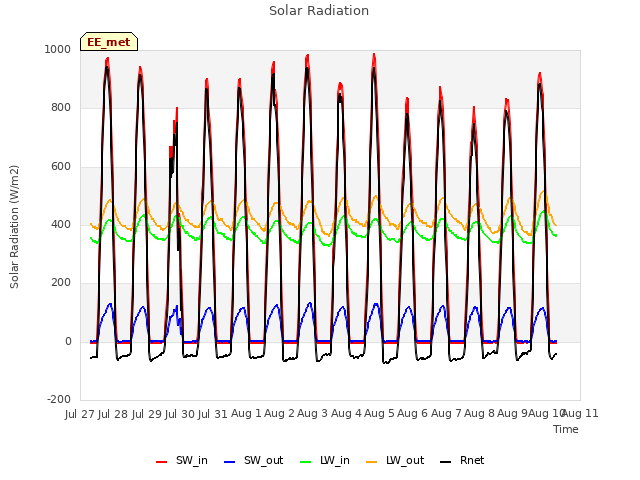This screenshot has width=640, height=480.
Task: Click the Aug 3 x-axis tick label
Action: pos(313,414)
